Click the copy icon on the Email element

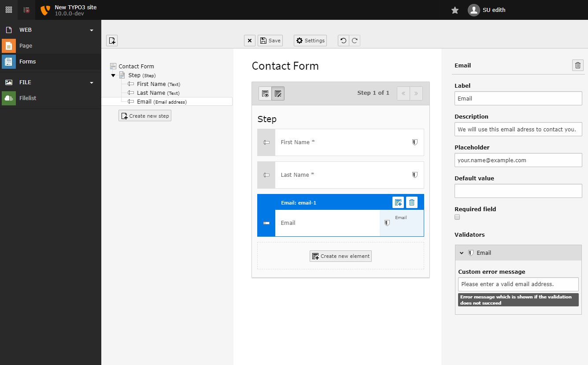(x=398, y=202)
